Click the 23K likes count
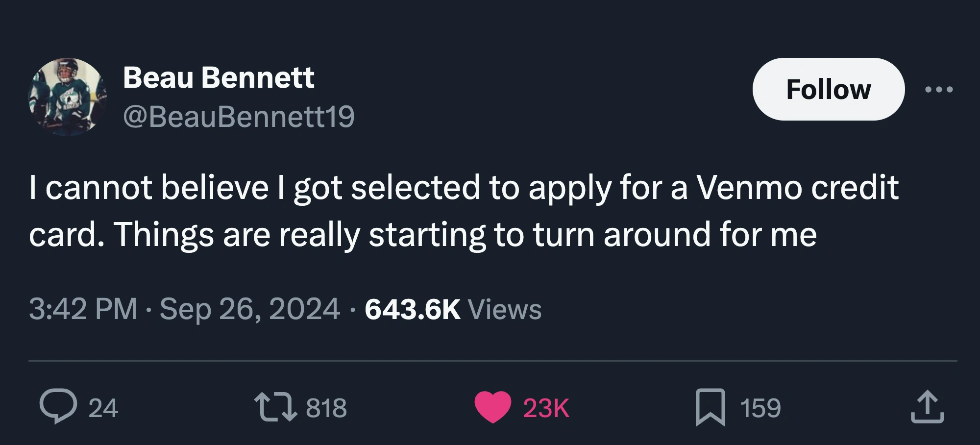Screen dimensions: 980x445 [546, 408]
